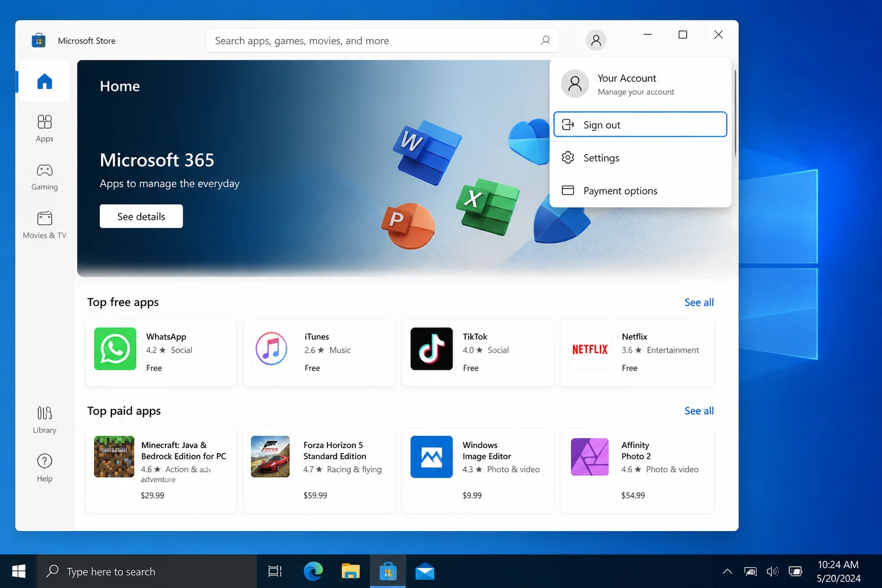Screen dimensions: 882x588
Task: Click the Word icon in banner
Action: coord(426,152)
